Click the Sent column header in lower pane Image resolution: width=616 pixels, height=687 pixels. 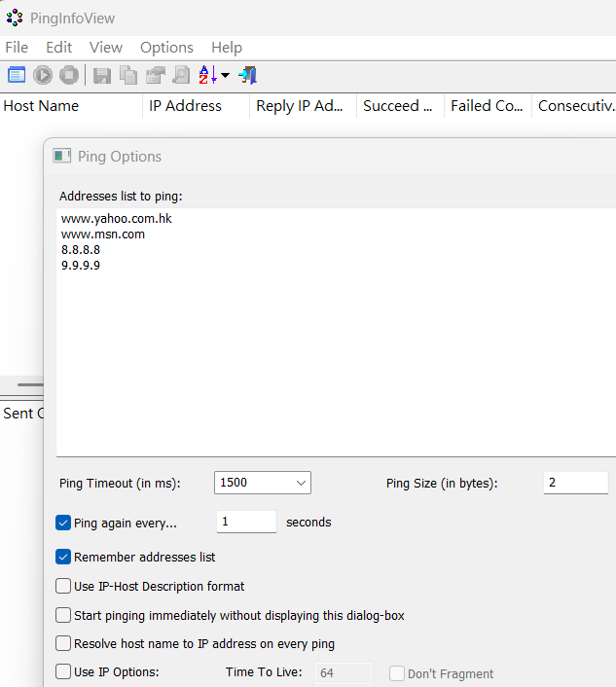click(22, 414)
